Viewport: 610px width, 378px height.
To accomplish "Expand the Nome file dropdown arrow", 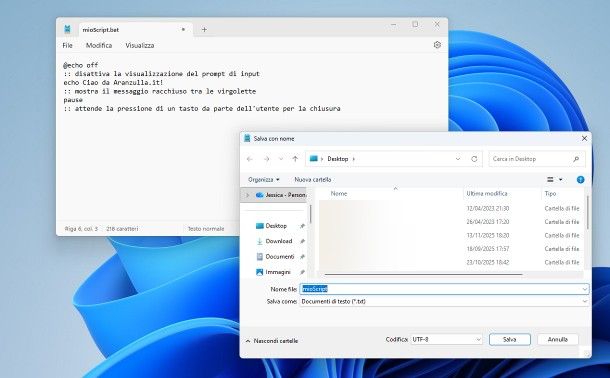I will [x=585, y=289].
